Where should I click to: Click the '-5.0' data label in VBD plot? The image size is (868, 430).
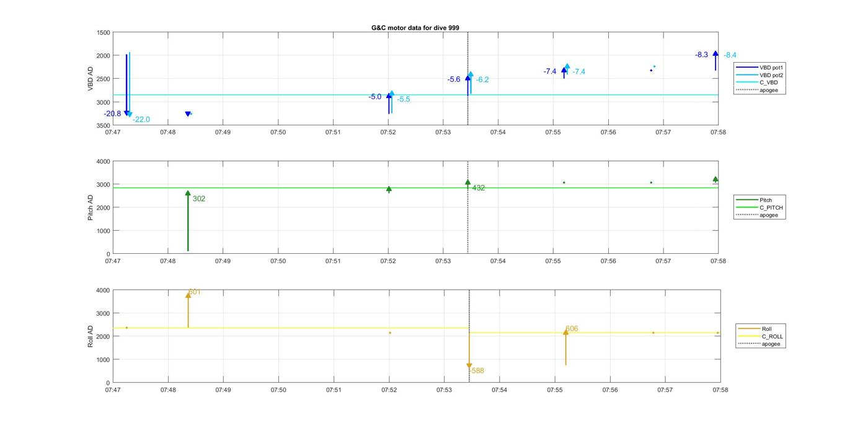[x=374, y=97]
